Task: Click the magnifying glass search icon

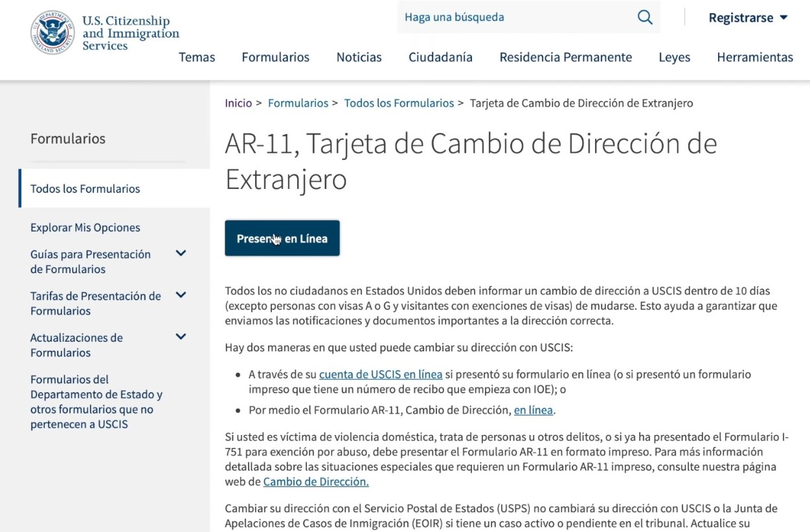Action: pos(644,17)
